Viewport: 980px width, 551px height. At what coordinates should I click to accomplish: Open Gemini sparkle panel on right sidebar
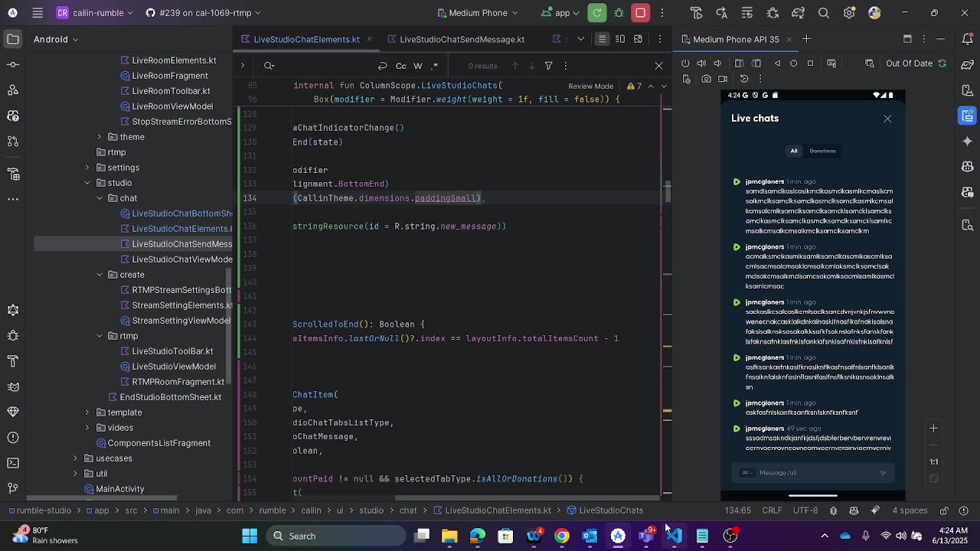pyautogui.click(x=968, y=141)
